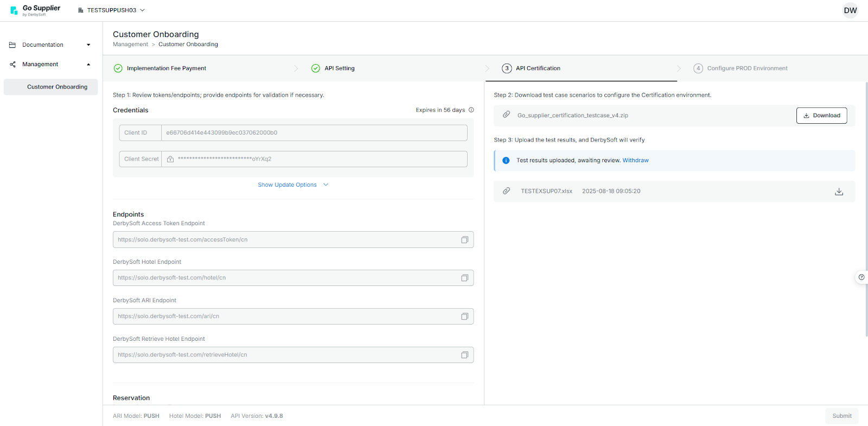Image resolution: width=868 pixels, height=426 pixels.
Task: Click the Client ID field
Action: [293, 133]
